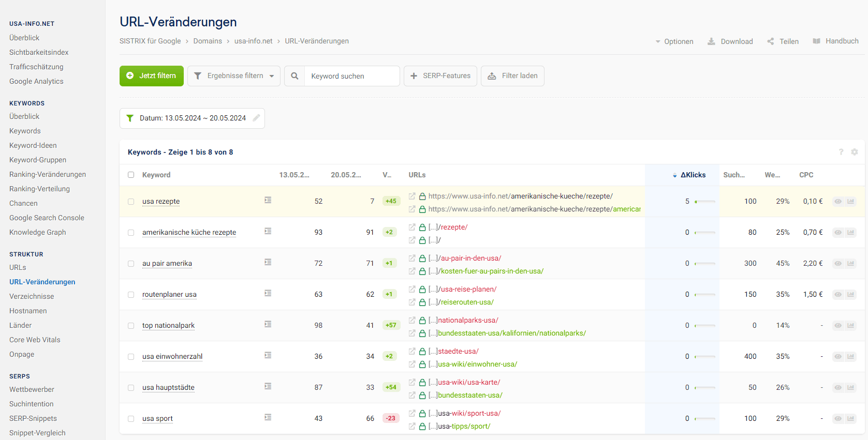Image resolution: width=868 pixels, height=440 pixels.
Task: Check the amerikanische küche rezepte checkbox
Action: [131, 233]
